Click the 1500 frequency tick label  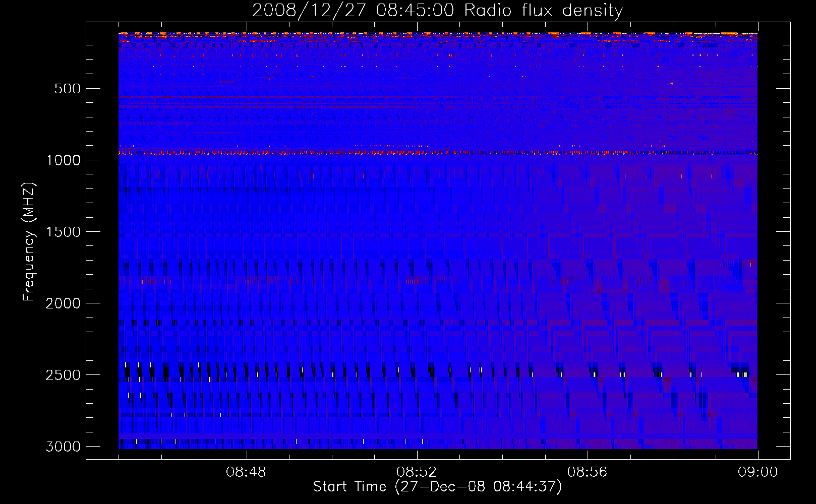tap(63, 232)
